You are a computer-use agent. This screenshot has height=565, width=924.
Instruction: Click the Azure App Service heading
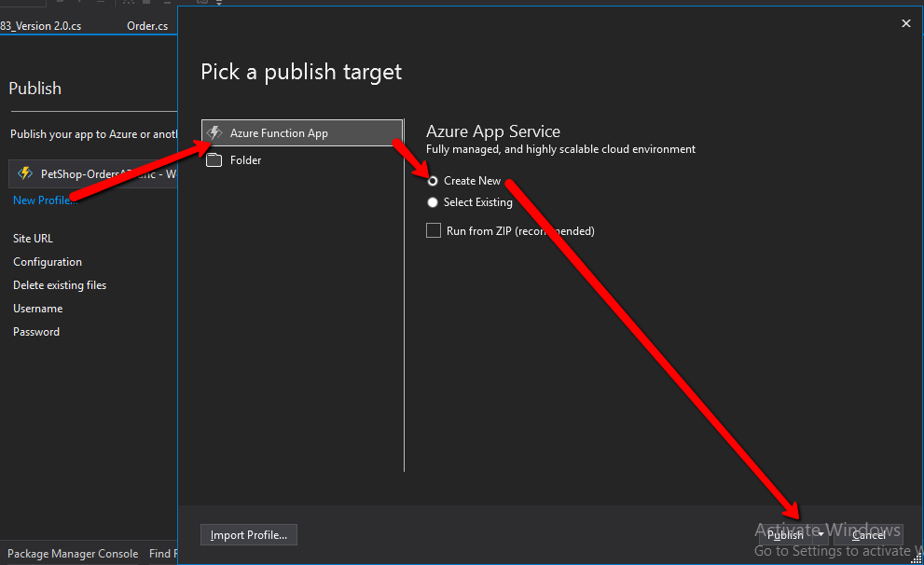coord(493,131)
